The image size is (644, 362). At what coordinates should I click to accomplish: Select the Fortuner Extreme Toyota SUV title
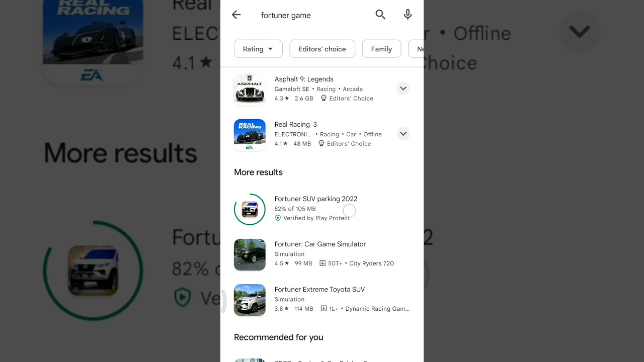319,289
